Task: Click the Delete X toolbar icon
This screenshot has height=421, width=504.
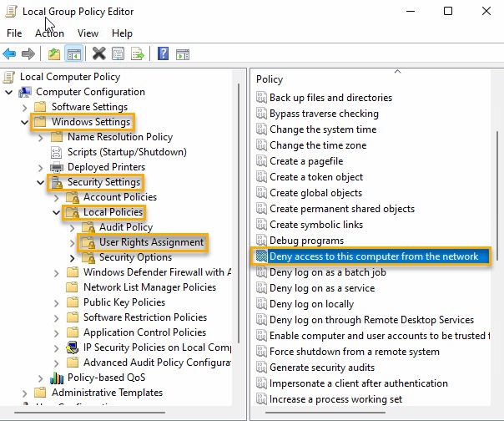Action: [98, 53]
